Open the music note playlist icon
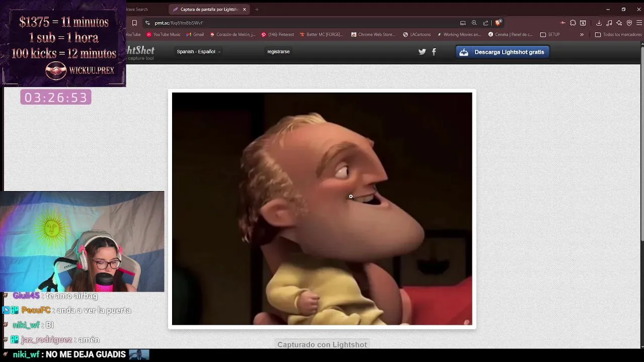The height and width of the screenshot is (362, 644). pos(609,23)
